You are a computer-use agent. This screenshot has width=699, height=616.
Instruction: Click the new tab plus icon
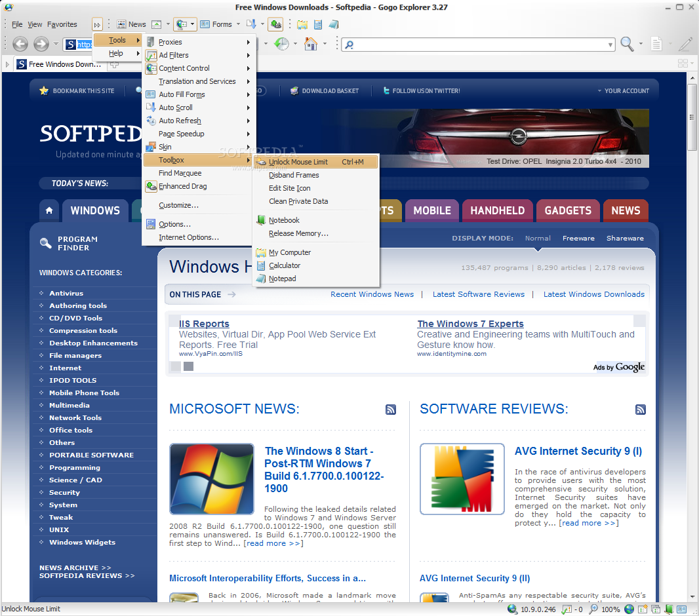click(114, 65)
